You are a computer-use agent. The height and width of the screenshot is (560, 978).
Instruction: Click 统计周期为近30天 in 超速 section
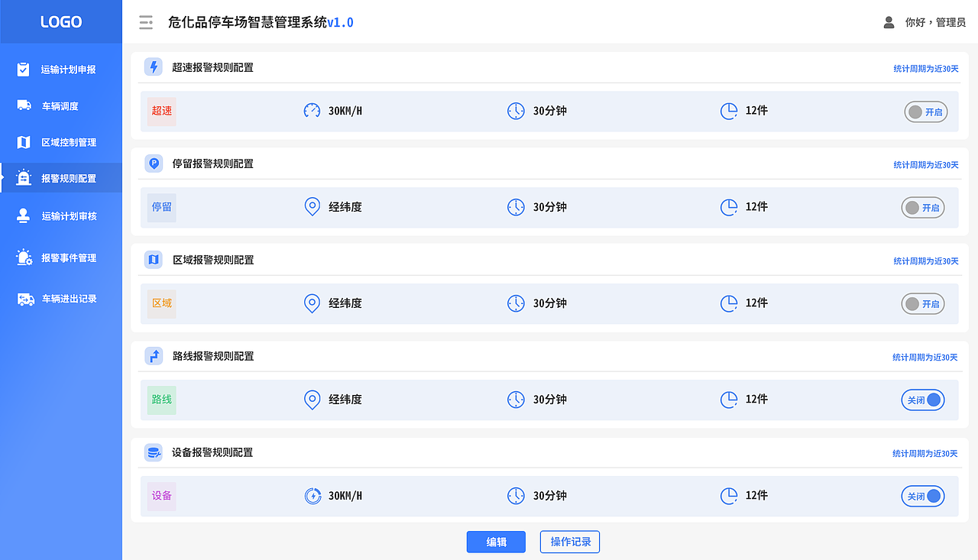(x=926, y=69)
